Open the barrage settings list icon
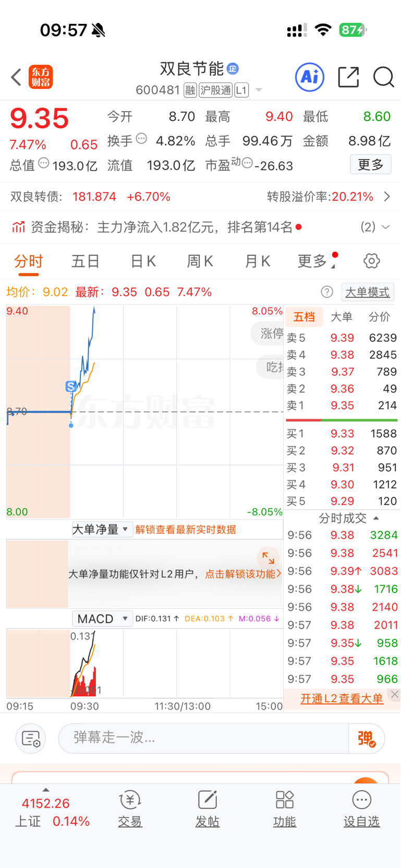The height and width of the screenshot is (868, 401). click(x=31, y=738)
